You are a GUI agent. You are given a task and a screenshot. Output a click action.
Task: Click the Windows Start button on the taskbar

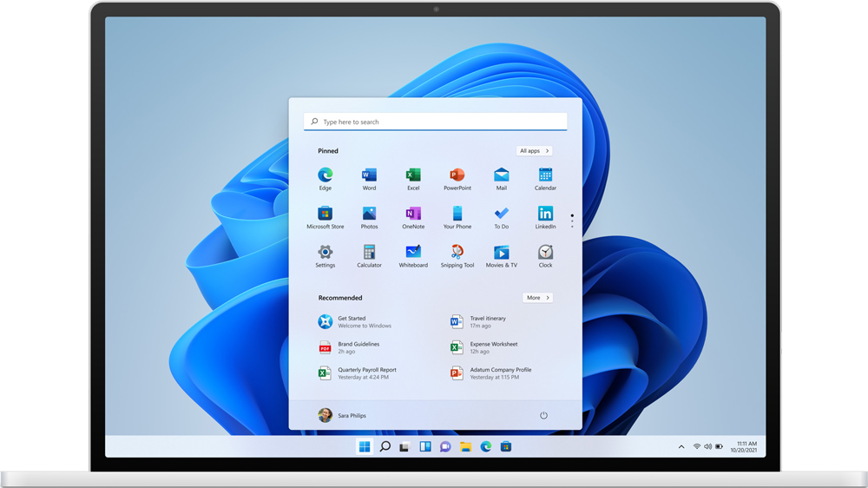point(365,446)
